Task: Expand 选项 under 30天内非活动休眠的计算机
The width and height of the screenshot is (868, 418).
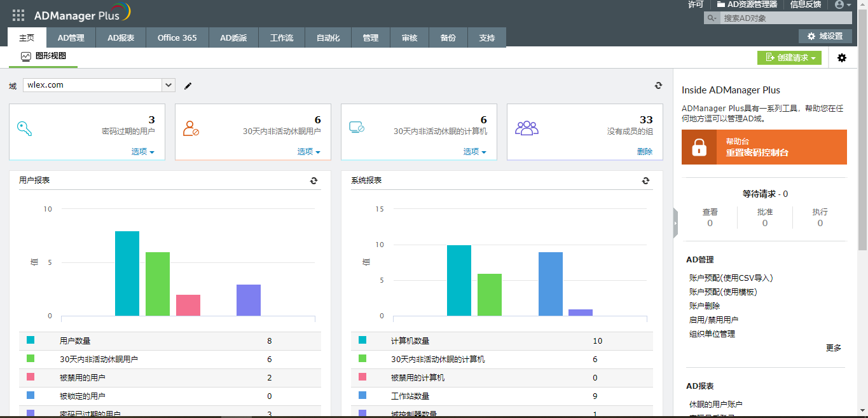Action: pos(475,152)
